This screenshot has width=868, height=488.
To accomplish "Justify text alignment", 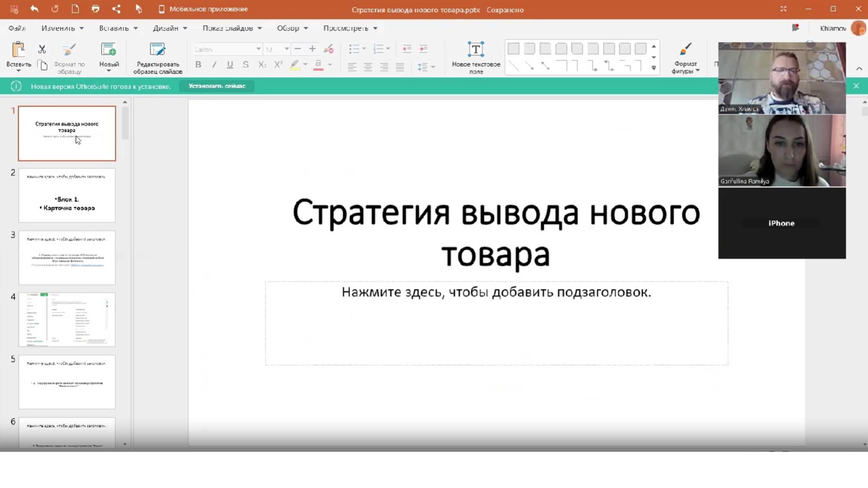I will [400, 67].
